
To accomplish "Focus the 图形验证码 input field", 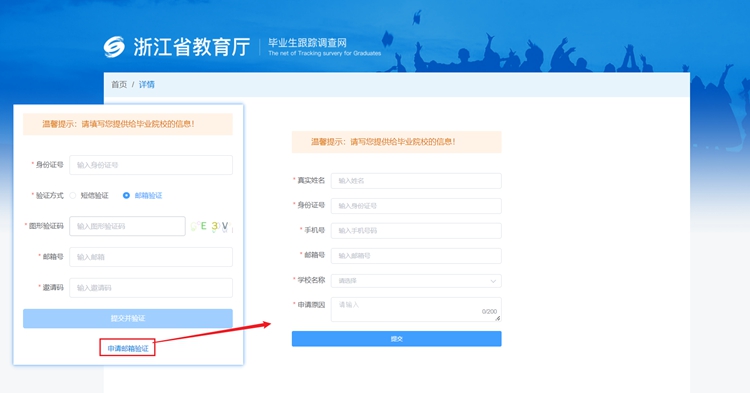I will tap(127, 226).
